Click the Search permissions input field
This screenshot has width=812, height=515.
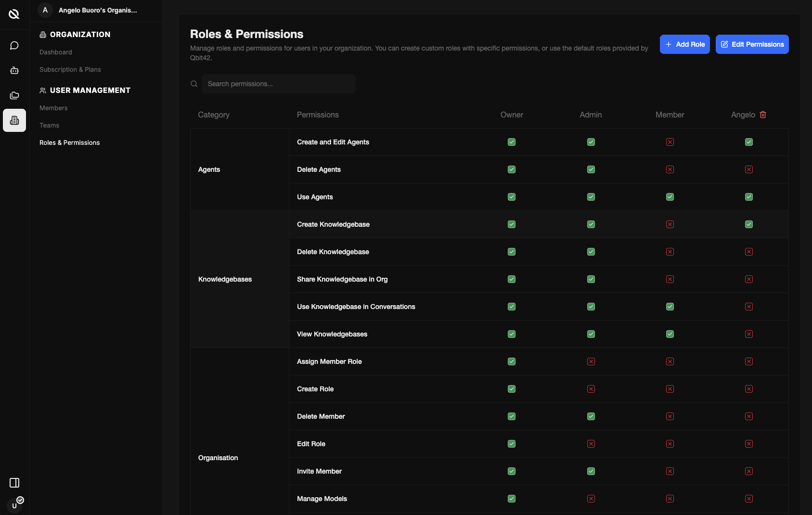(278, 84)
